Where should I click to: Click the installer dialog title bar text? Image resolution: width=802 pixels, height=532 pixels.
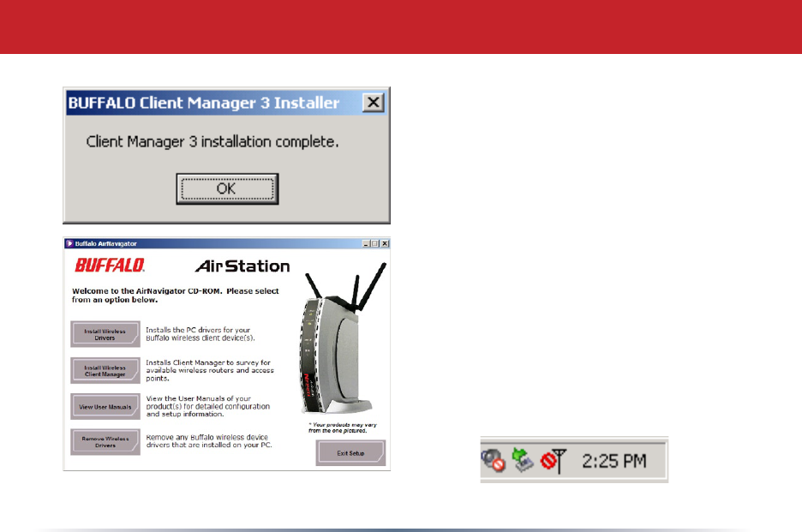204,103
